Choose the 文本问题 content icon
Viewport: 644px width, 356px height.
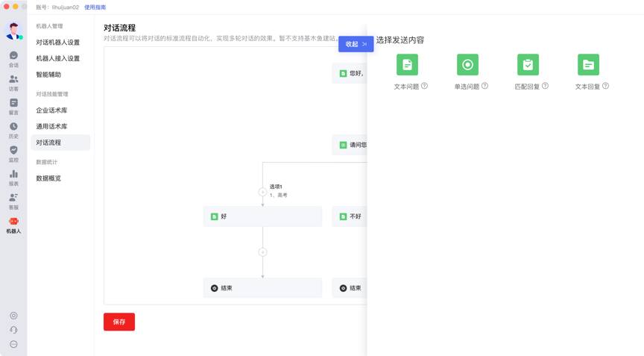(407, 64)
